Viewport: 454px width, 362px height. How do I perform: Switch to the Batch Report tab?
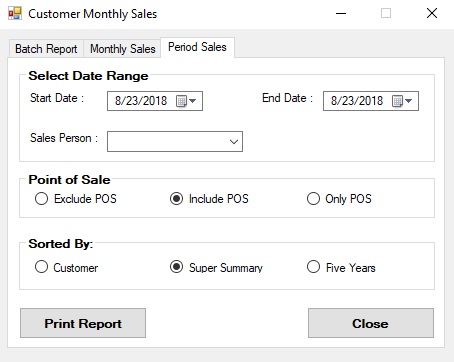pos(46,49)
